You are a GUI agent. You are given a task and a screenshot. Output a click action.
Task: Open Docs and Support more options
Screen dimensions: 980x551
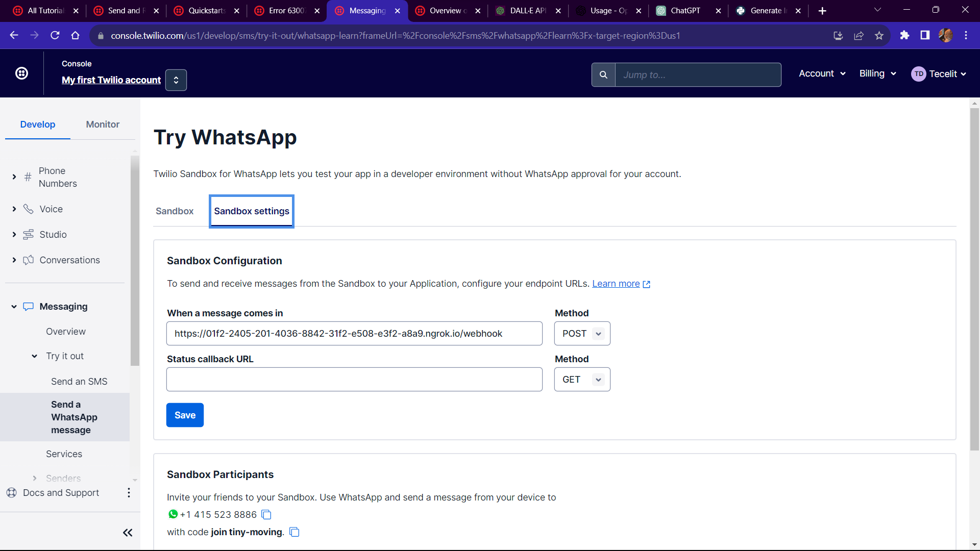tap(129, 493)
